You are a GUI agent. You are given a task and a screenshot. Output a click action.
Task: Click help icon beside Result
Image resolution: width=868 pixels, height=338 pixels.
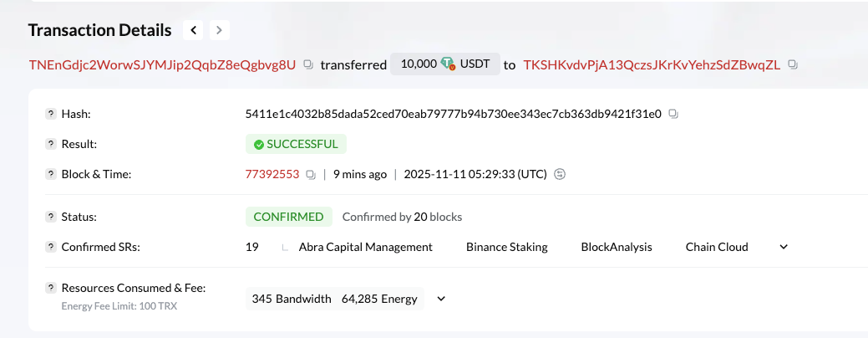point(50,144)
